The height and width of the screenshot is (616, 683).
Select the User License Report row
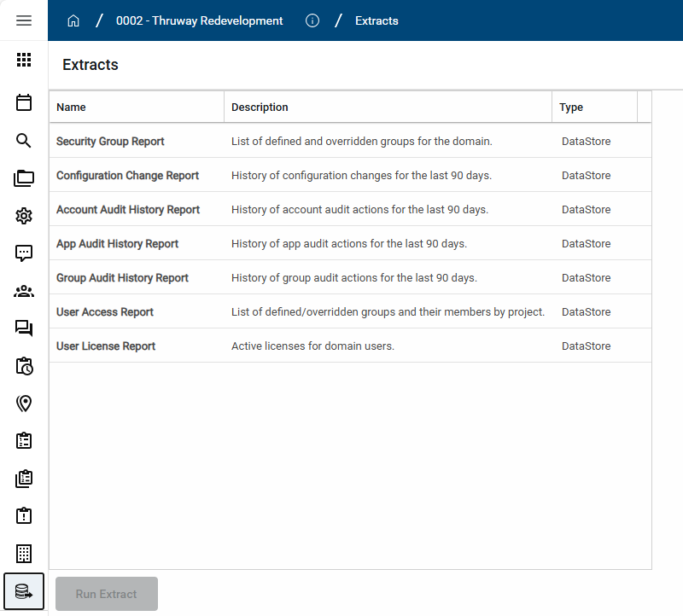pyautogui.click(x=106, y=346)
